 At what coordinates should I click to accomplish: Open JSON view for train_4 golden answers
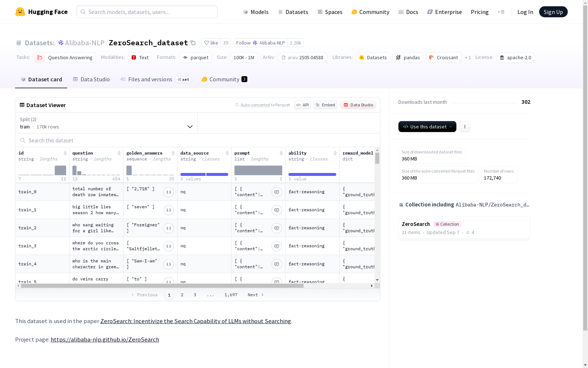169,264
